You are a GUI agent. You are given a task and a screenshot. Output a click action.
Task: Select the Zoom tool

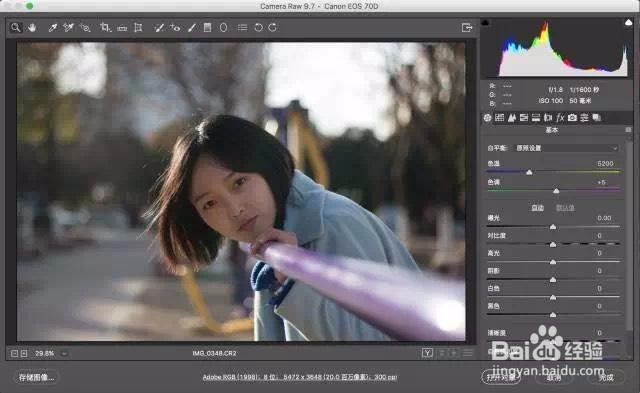[16, 28]
